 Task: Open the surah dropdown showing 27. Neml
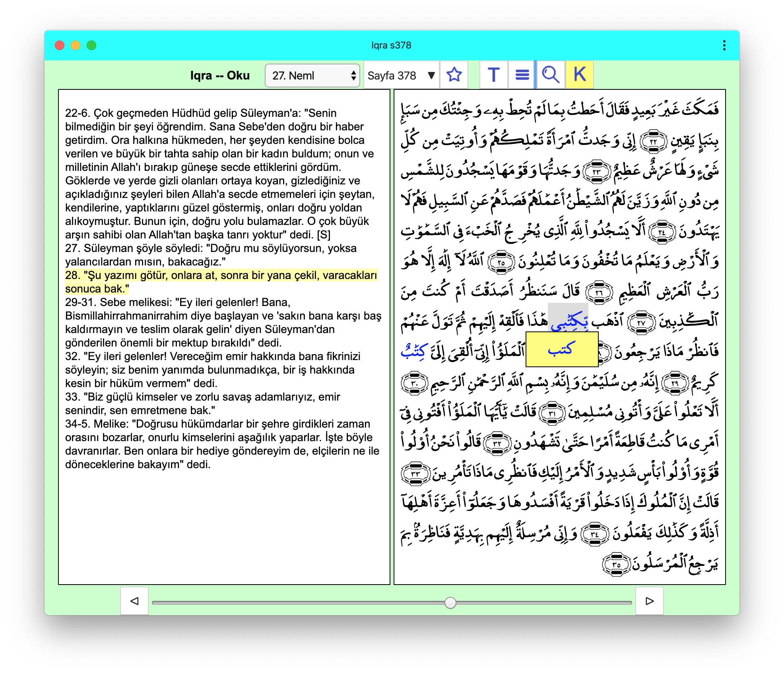(312, 76)
